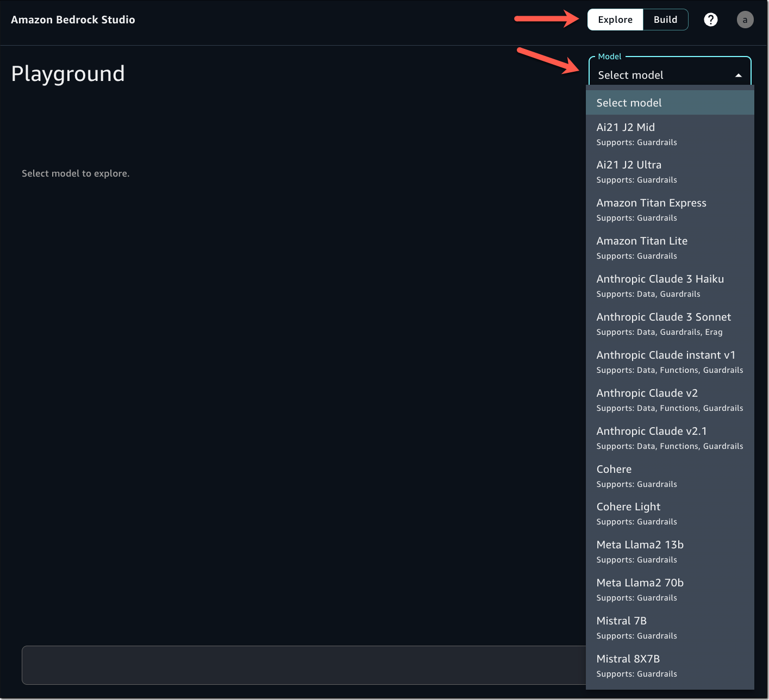Image resolution: width=769 pixels, height=700 pixels.
Task: Pick Anthropic Claude 3 Haiku
Action: pos(670,286)
